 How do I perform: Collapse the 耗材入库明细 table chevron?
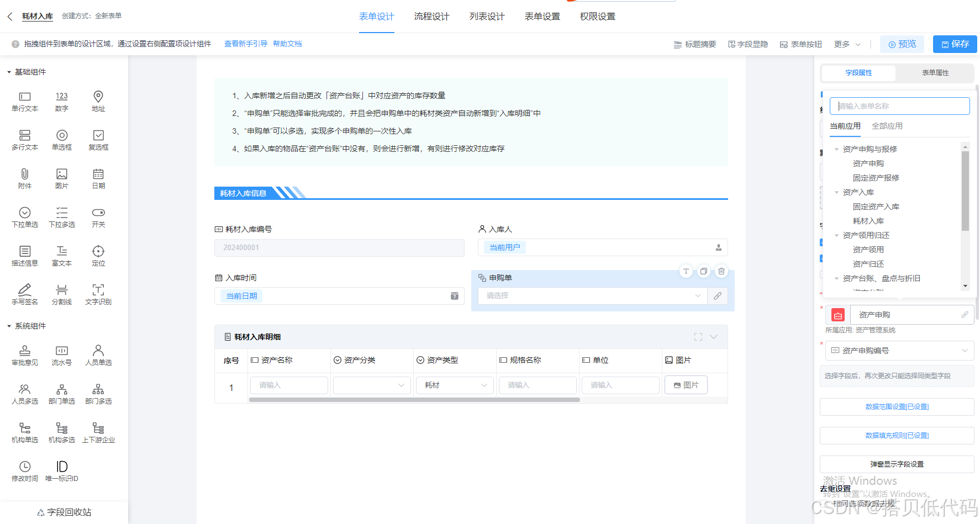tap(714, 337)
